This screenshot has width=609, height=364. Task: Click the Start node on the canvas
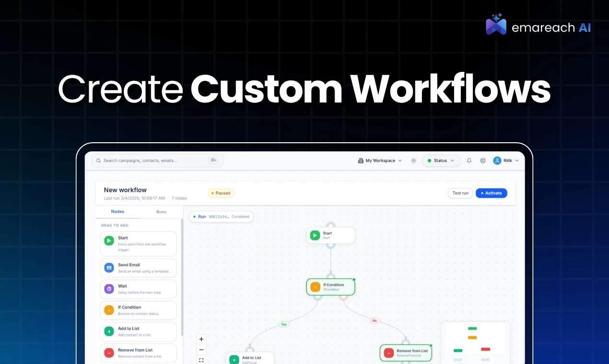click(330, 235)
